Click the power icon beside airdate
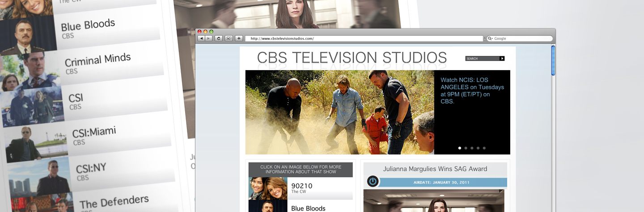This screenshot has width=644, height=212. [373, 181]
